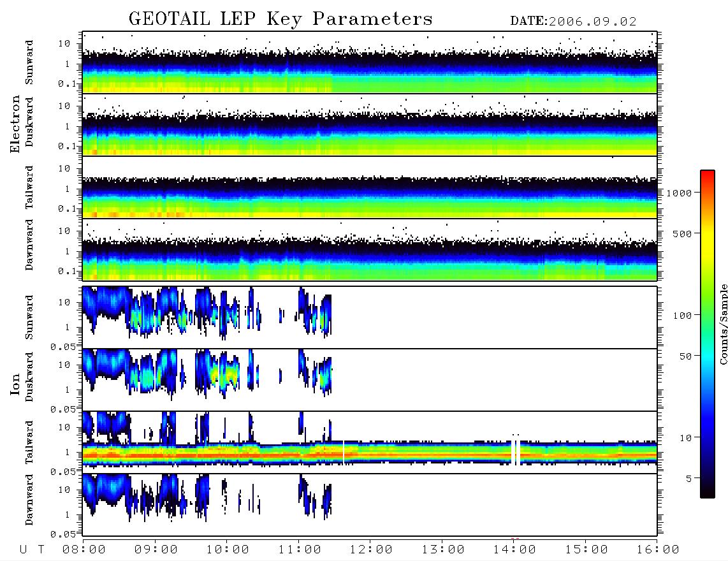
Task: Click the U T axis label
Action: coord(33,550)
